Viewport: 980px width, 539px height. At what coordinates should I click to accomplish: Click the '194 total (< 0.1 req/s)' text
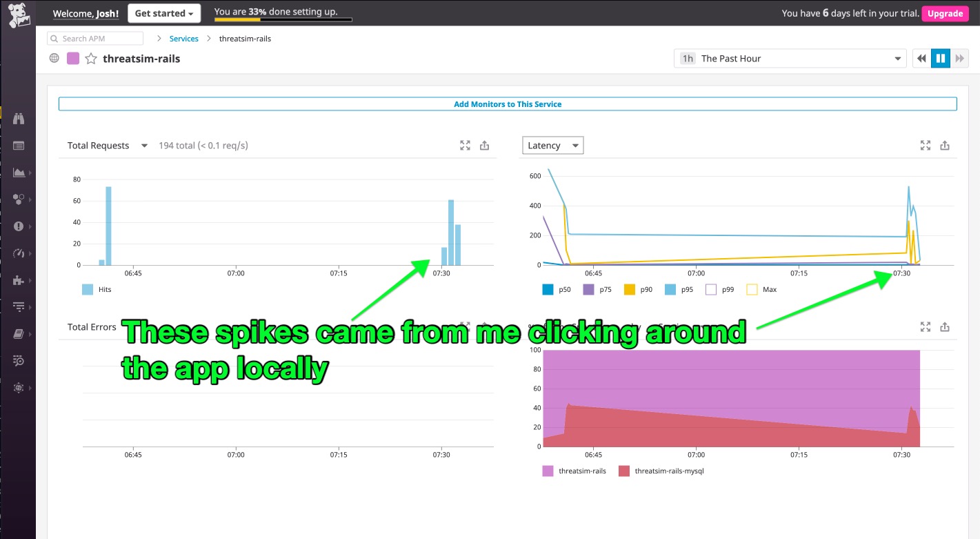tap(203, 146)
